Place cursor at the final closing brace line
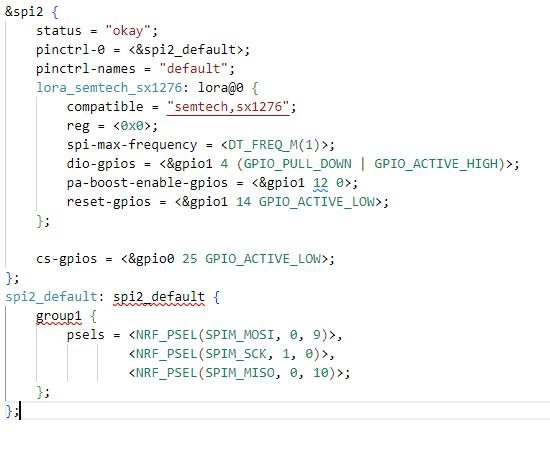The image size is (550, 473). (13, 410)
